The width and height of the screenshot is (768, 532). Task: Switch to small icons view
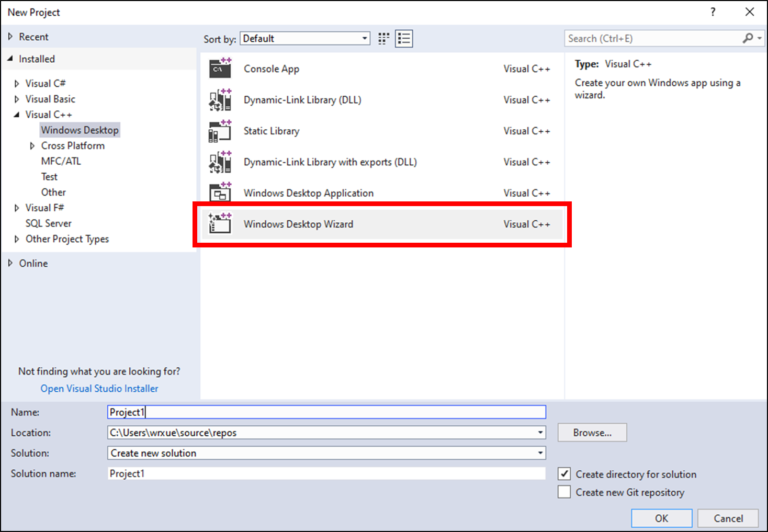pyautogui.click(x=384, y=38)
